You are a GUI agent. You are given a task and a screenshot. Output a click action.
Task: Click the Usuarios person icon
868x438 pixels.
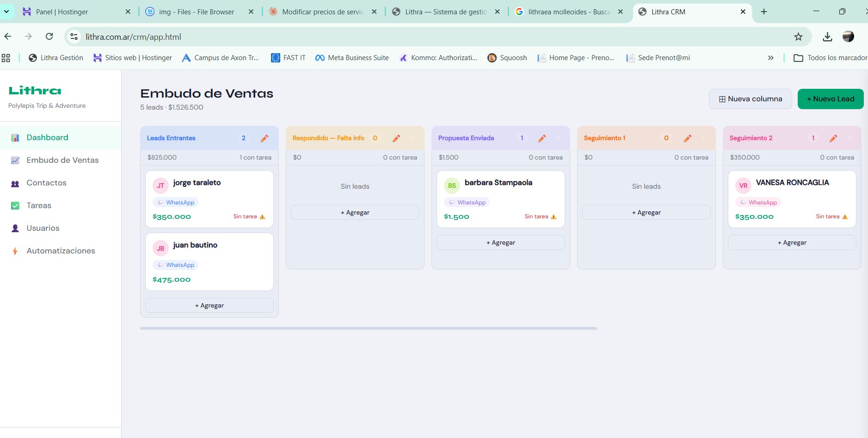click(x=15, y=228)
